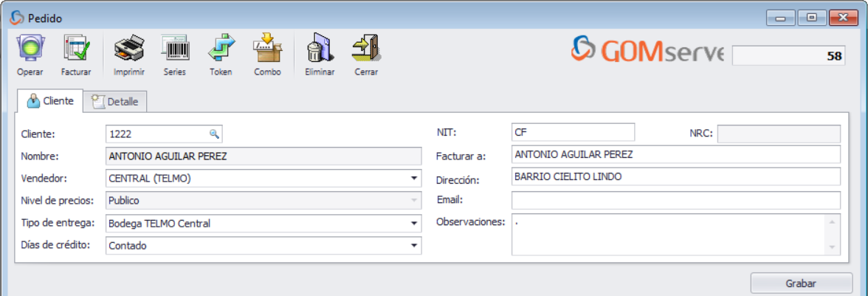Image resolution: width=868 pixels, height=296 pixels.
Task: Click inside the Observaciones text area
Action: 667,235
